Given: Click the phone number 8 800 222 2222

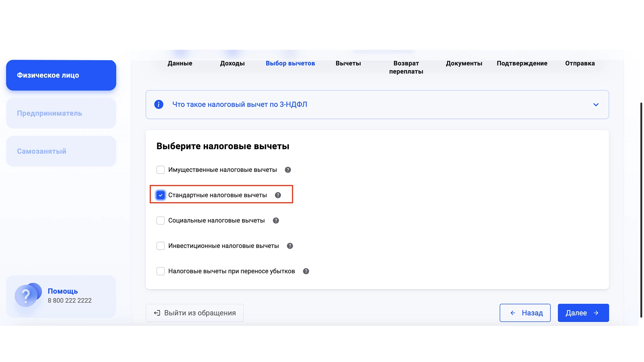Looking at the screenshot, I should coord(69,301).
